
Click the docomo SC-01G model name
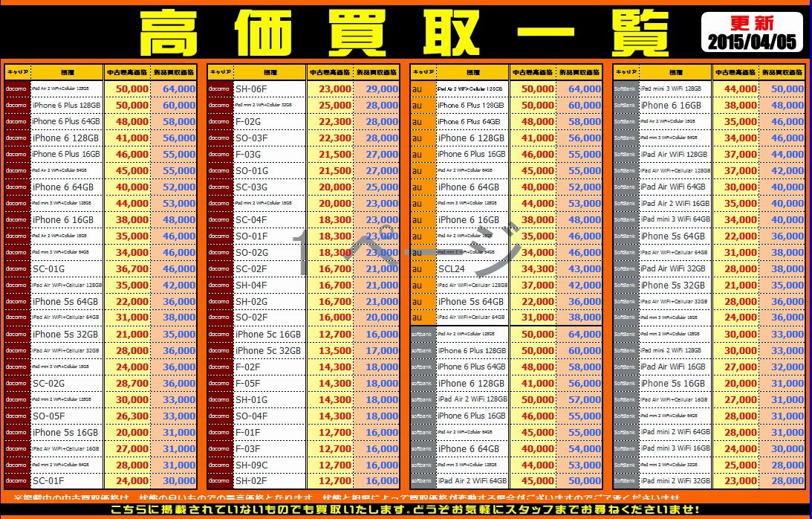click(x=49, y=269)
